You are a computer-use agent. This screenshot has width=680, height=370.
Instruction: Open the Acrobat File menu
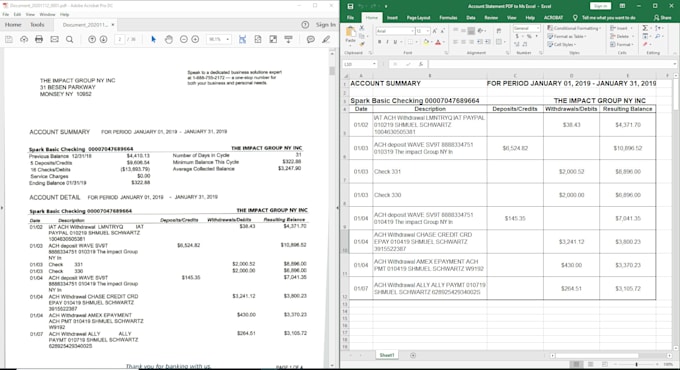pyautogui.click(x=6, y=14)
